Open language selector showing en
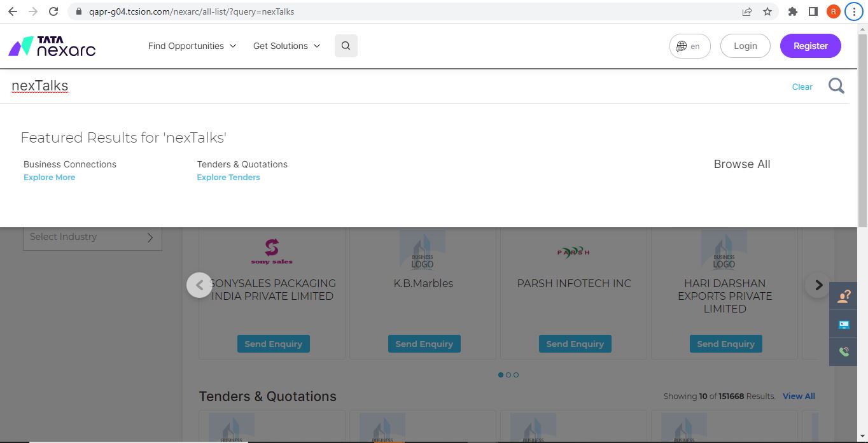Viewport: 868px width, 443px height. (x=689, y=46)
